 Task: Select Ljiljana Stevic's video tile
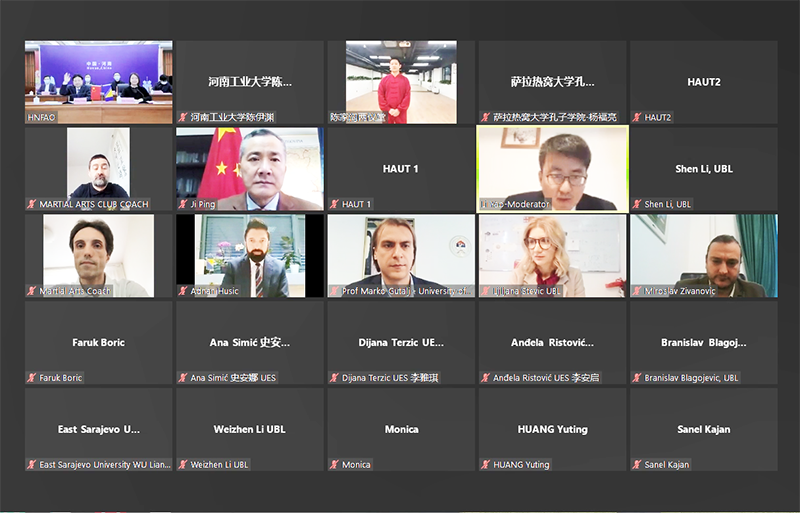552,254
